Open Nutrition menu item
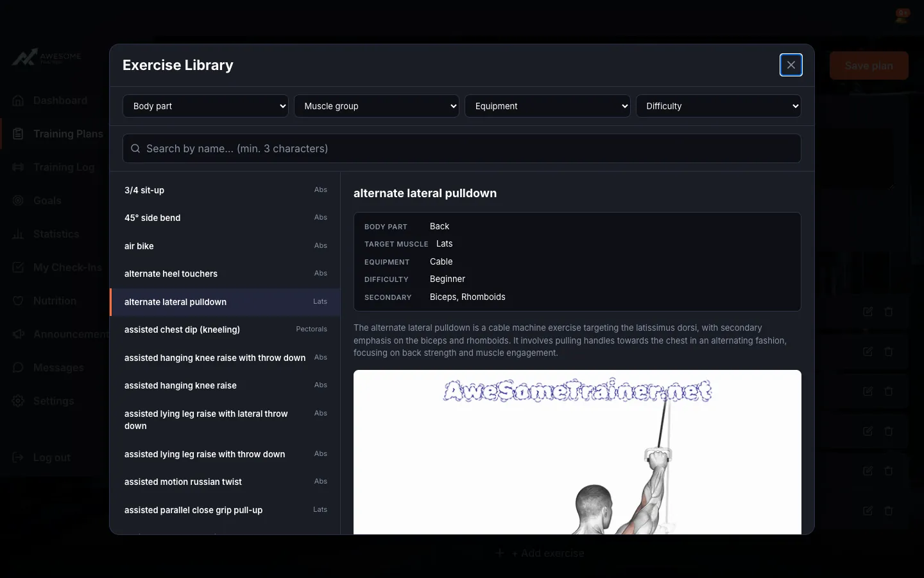This screenshot has width=924, height=578. pyautogui.click(x=55, y=301)
